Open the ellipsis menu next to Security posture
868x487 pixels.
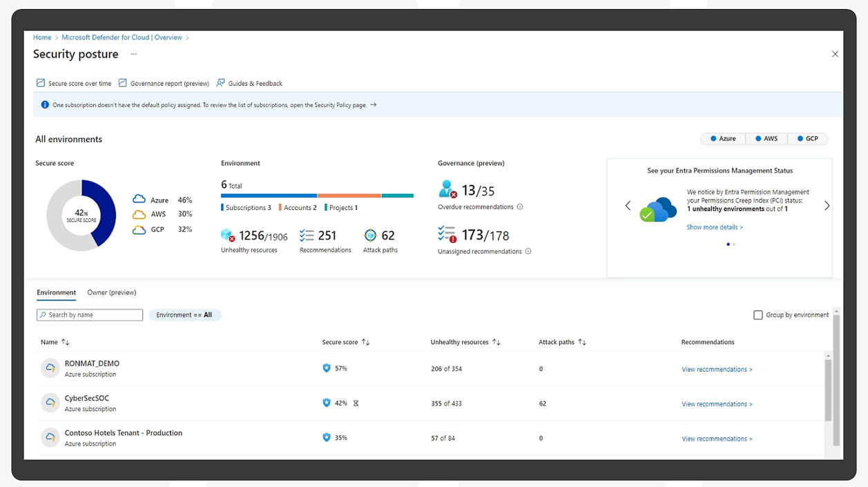coord(134,54)
